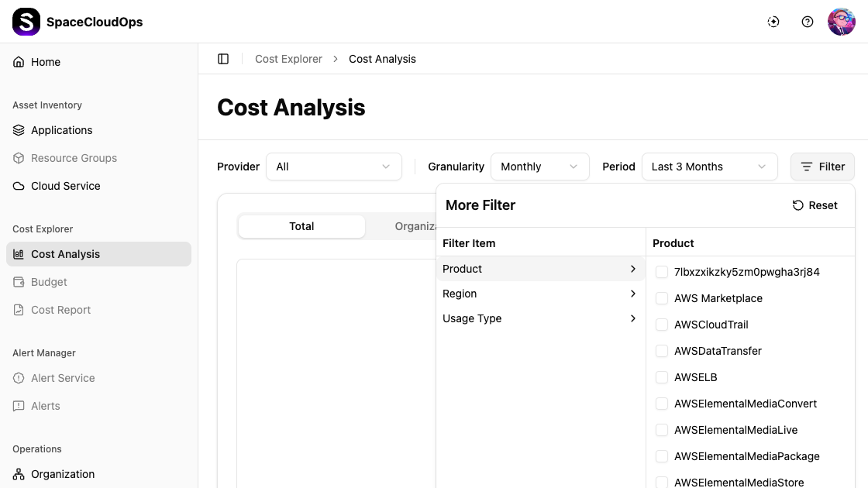Click the user avatar picture

point(841,22)
